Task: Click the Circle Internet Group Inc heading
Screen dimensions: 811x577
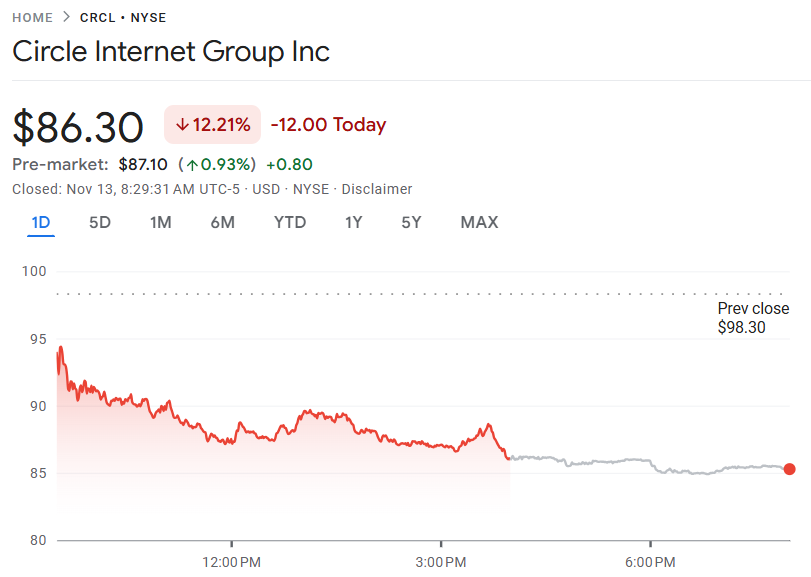Action: tap(171, 51)
